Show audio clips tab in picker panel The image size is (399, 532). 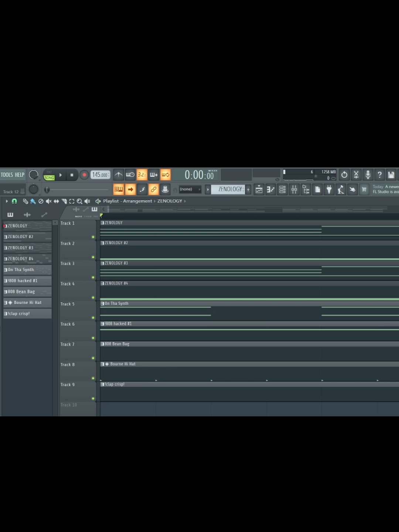pyautogui.click(x=27, y=215)
